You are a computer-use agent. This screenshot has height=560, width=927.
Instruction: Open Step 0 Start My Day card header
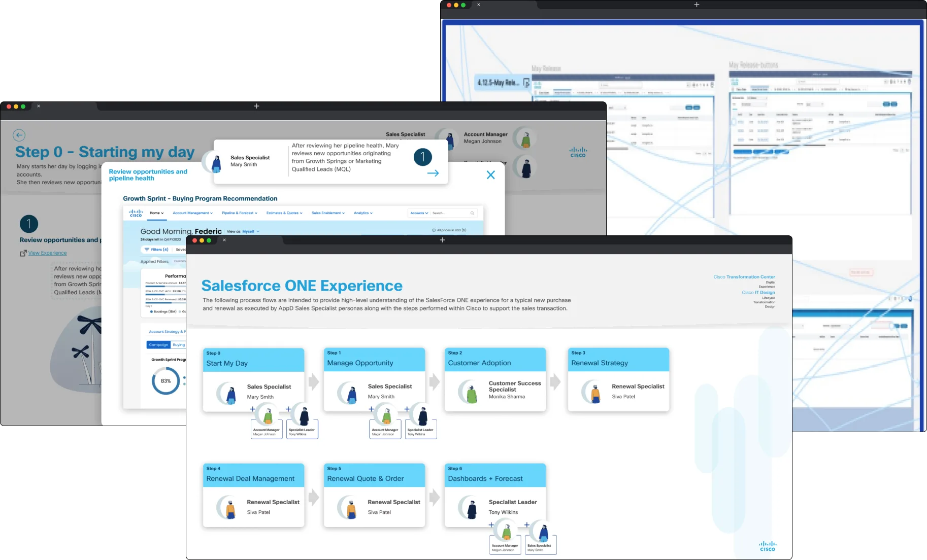pos(253,360)
